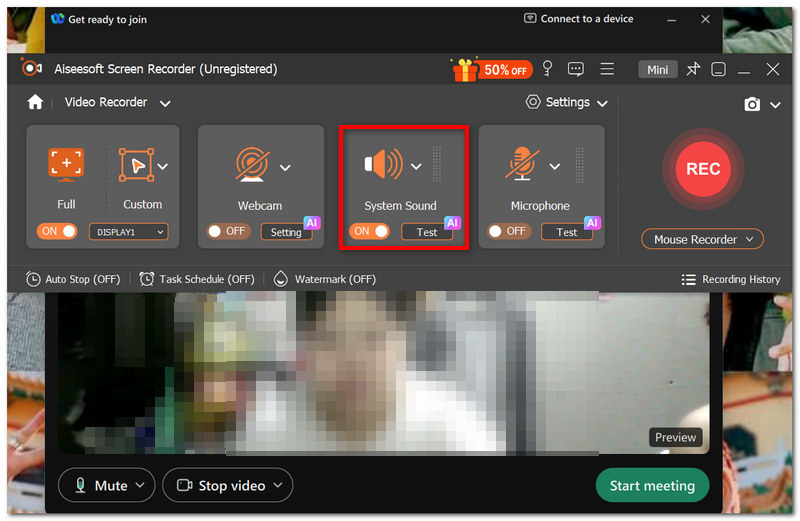The height and width of the screenshot is (521, 800).
Task: Expand Custom region dropdown arrow
Action: 163,166
